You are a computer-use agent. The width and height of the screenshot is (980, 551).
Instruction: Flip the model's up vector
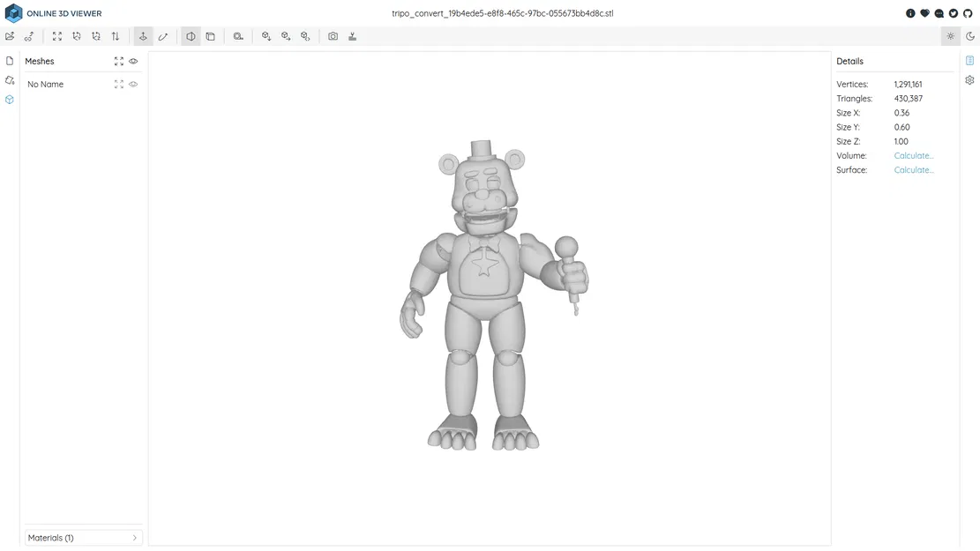[115, 36]
